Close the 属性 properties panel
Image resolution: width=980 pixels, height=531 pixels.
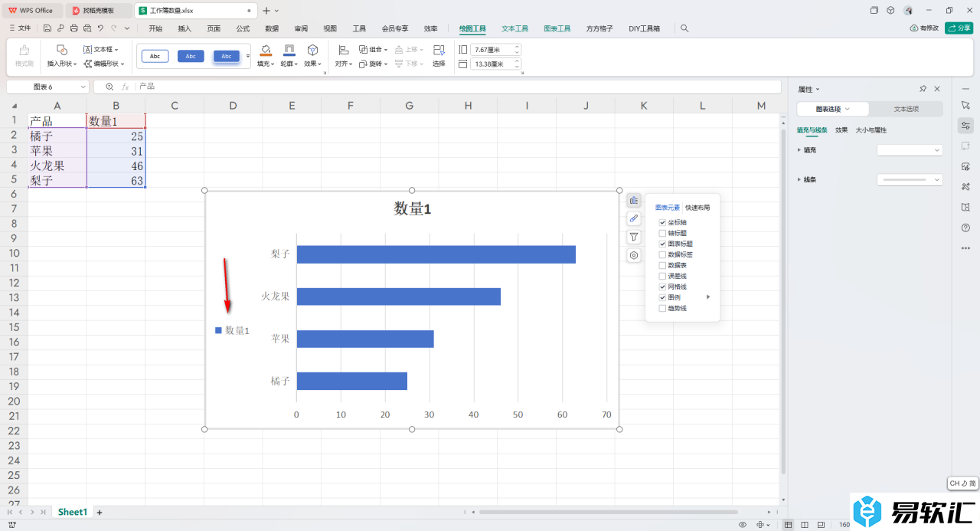pos(937,89)
